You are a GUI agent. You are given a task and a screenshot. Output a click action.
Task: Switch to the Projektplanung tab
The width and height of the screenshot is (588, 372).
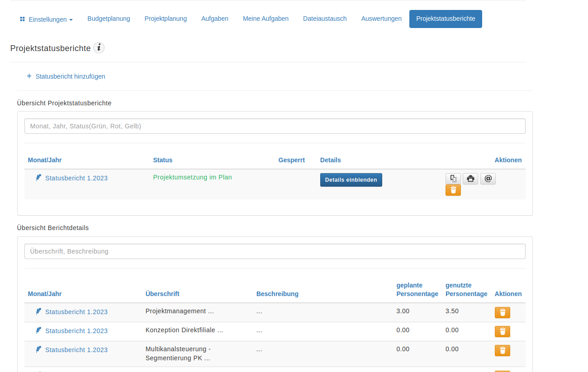tap(166, 19)
